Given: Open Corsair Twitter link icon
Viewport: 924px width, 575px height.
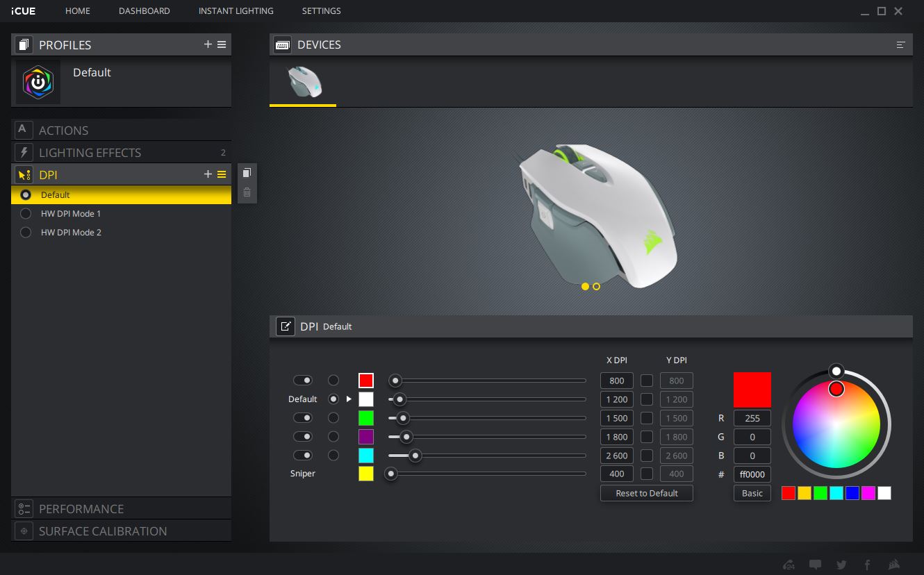Looking at the screenshot, I should [x=841, y=565].
